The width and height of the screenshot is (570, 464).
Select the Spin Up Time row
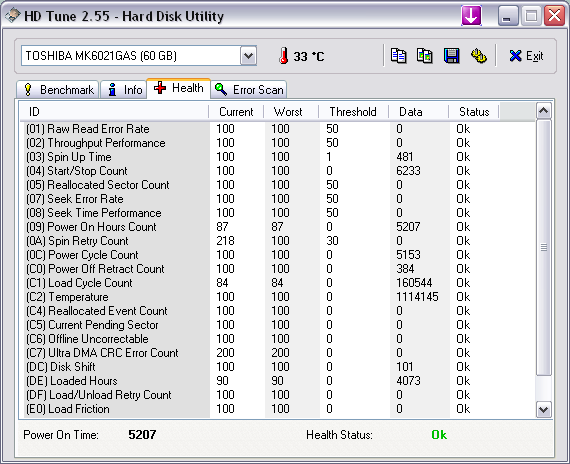tap(278, 157)
